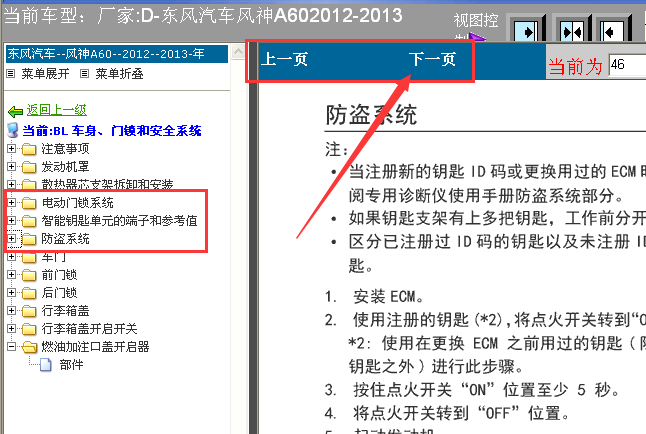Go to 下一页 next page
Image resolution: width=646 pixels, height=434 pixels.
[x=433, y=60]
